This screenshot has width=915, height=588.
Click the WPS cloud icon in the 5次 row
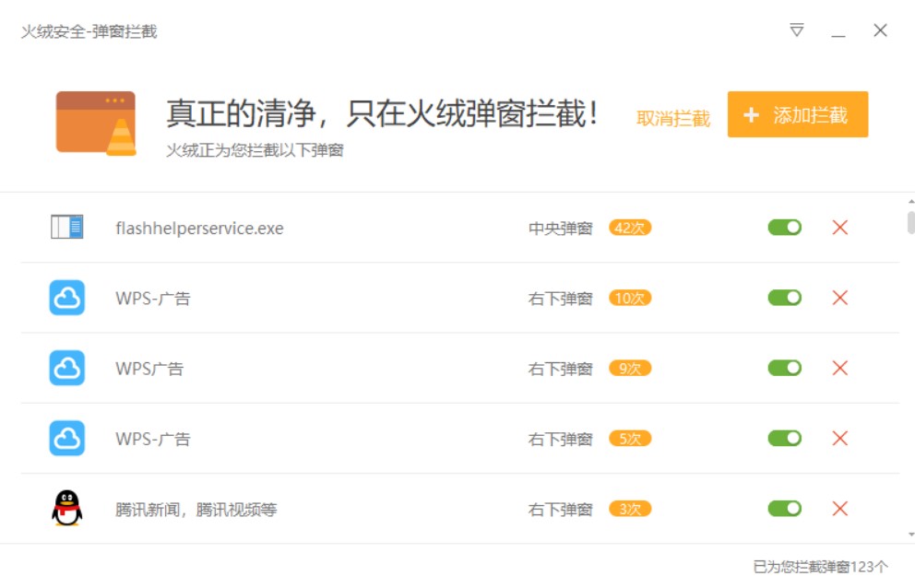pyautogui.click(x=67, y=438)
